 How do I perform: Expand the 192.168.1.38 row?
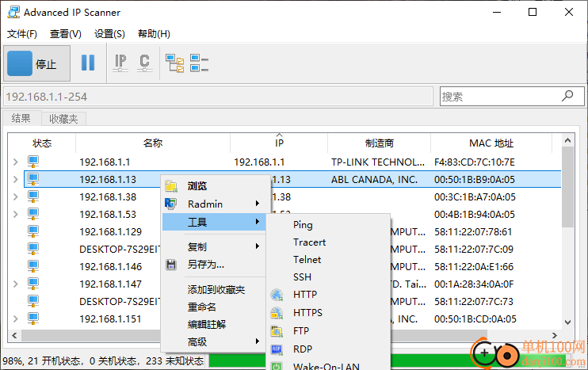(15, 196)
